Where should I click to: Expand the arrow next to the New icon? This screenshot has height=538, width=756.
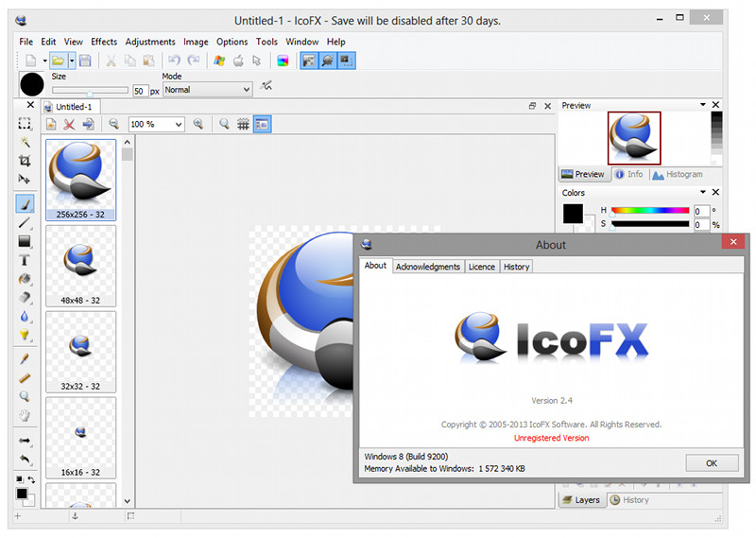[x=44, y=61]
